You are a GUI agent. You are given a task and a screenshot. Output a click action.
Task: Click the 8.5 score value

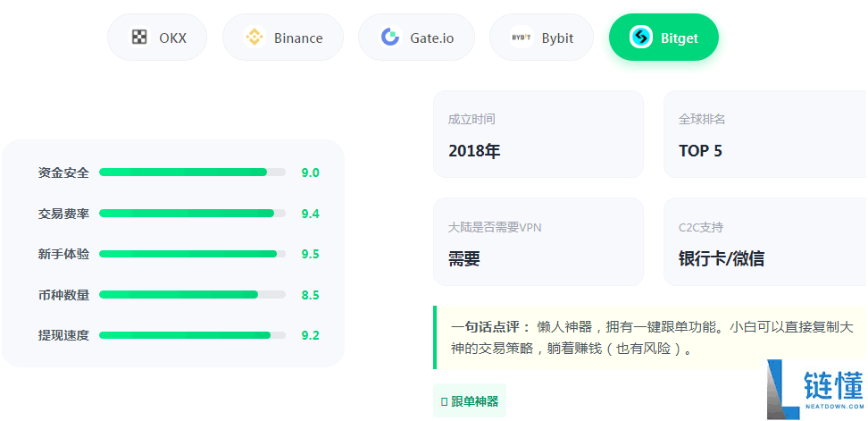[311, 295]
